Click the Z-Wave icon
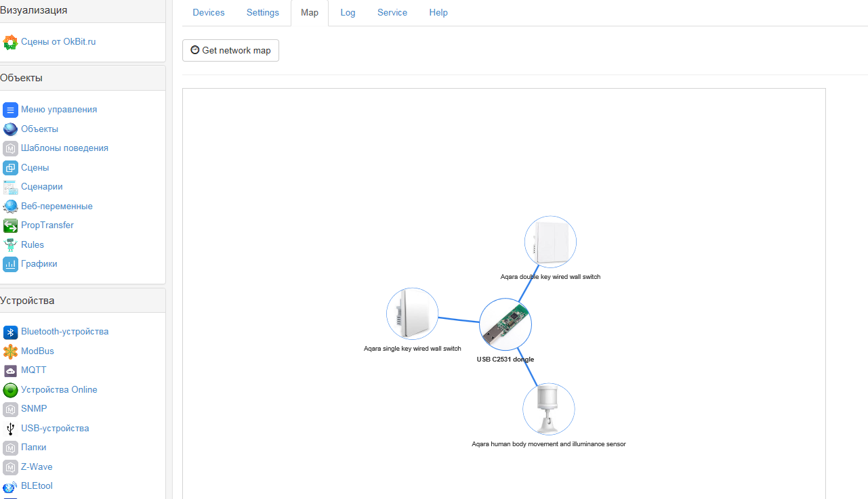868x499 pixels. click(x=10, y=467)
